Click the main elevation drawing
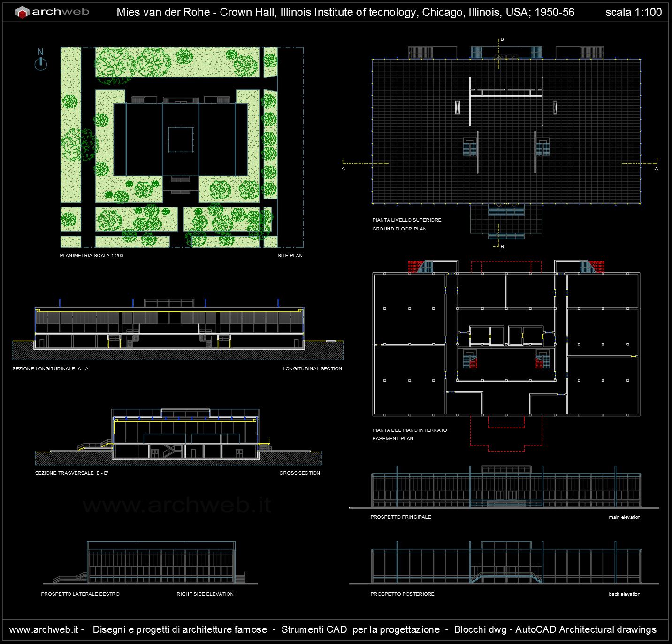 click(x=504, y=487)
